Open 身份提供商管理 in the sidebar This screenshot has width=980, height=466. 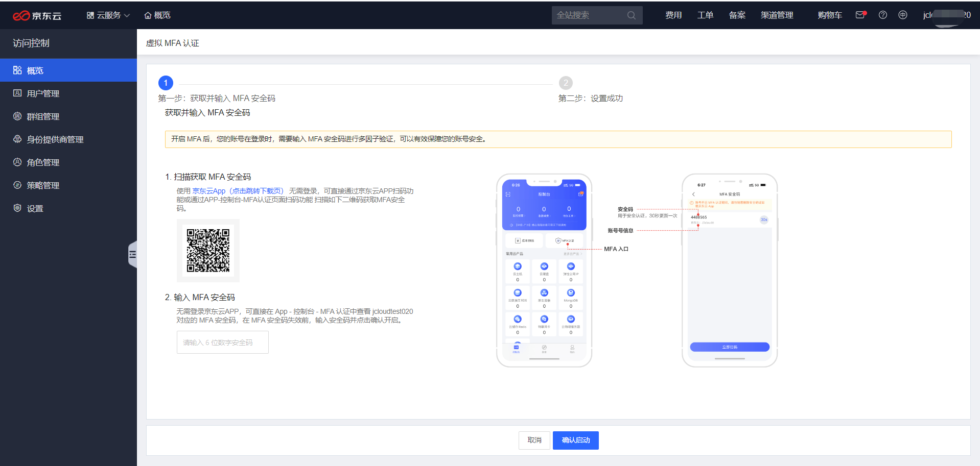point(68,139)
